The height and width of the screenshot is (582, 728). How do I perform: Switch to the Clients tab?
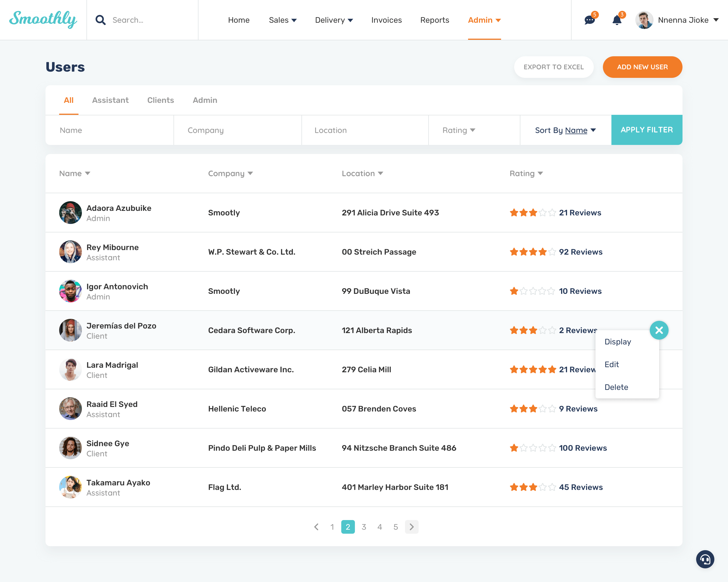click(x=160, y=100)
